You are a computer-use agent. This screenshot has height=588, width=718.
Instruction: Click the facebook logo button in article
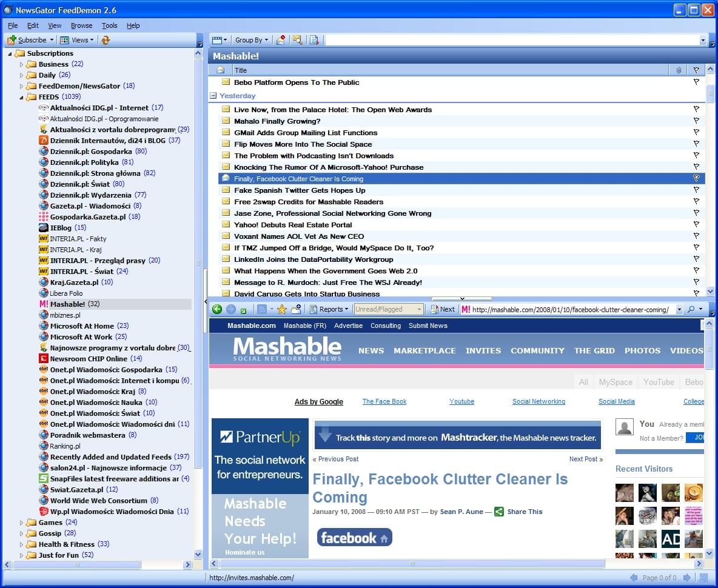point(354,538)
